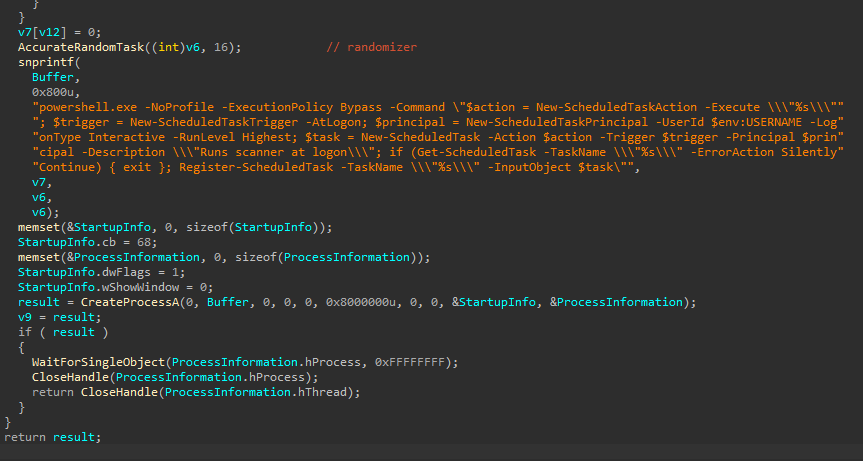
Task: Click 'Runs scanner at logon' description text
Action: 273,152
